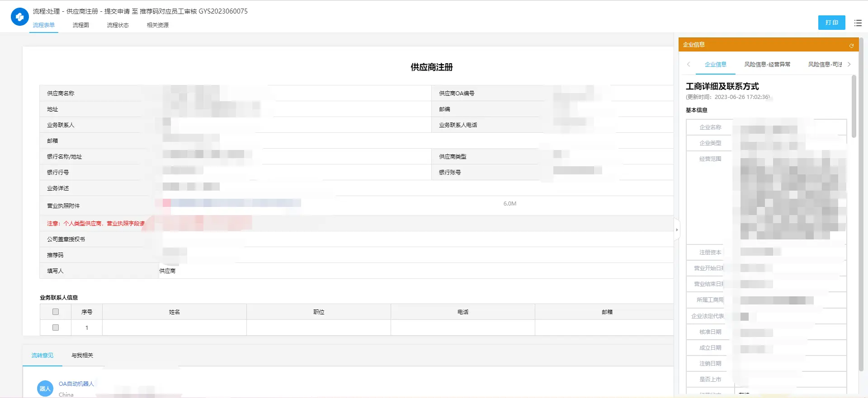The image size is (868, 398).
Task: Check the checkbox for row 1
Action: pos(56,328)
